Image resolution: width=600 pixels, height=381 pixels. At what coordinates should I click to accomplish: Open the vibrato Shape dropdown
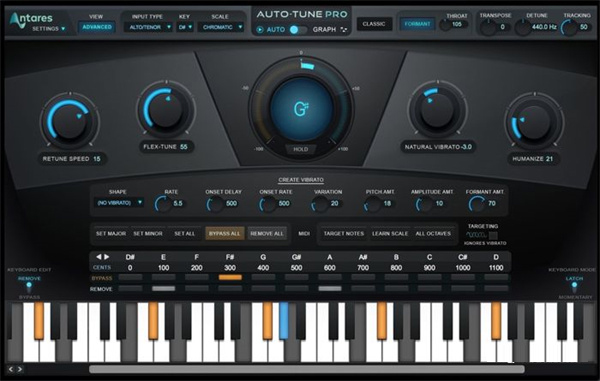119,203
